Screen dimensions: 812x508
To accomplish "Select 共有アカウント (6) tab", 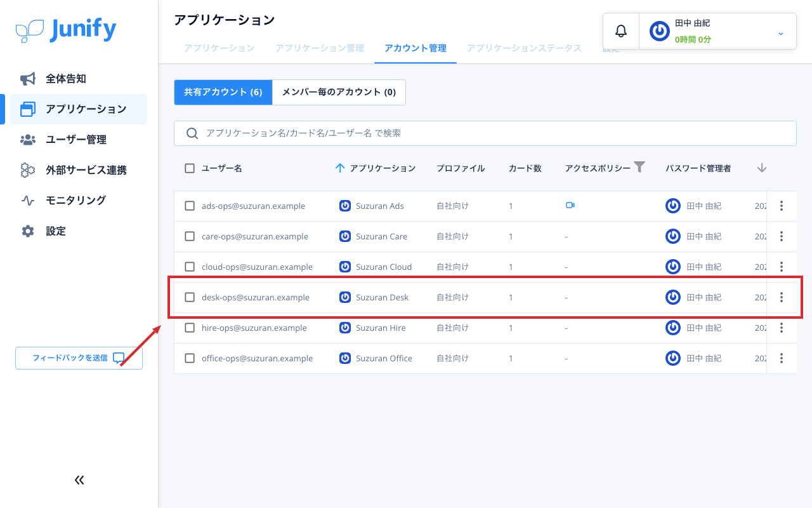I will (x=223, y=92).
